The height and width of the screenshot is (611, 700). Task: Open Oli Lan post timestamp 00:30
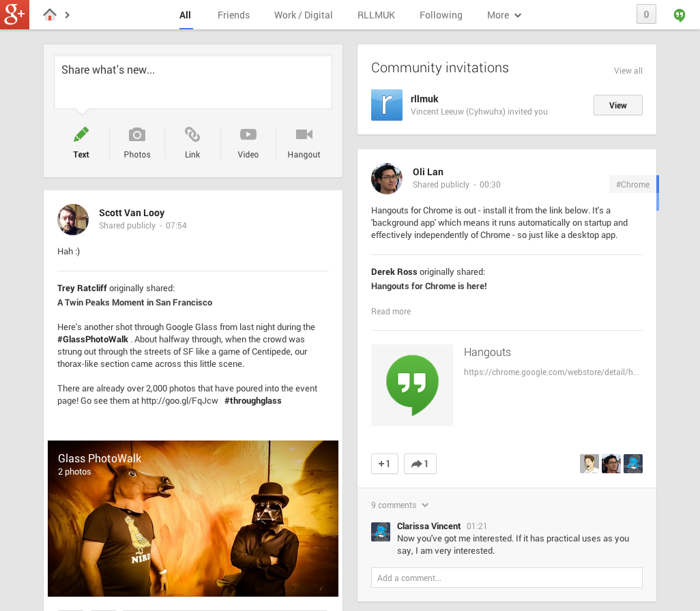pyautogui.click(x=490, y=184)
